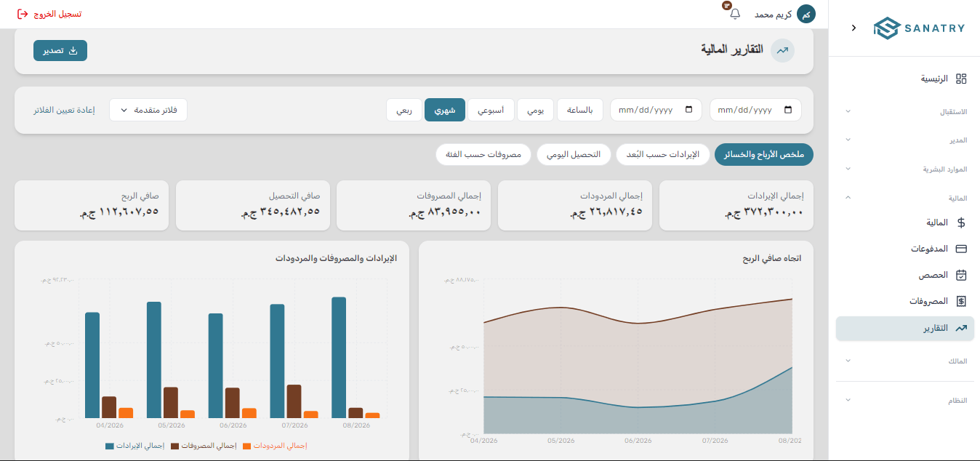Click the 06/2026 revenue bar
980x461 pixels.
[x=215, y=366]
